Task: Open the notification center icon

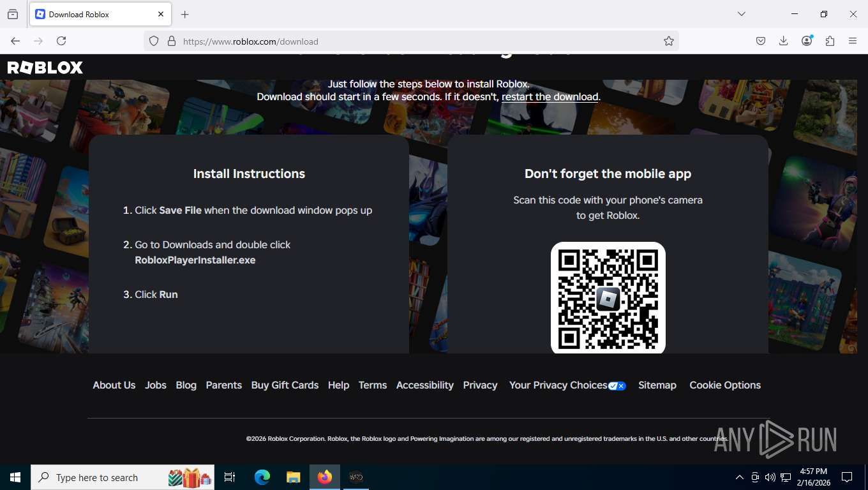Action: [847, 477]
